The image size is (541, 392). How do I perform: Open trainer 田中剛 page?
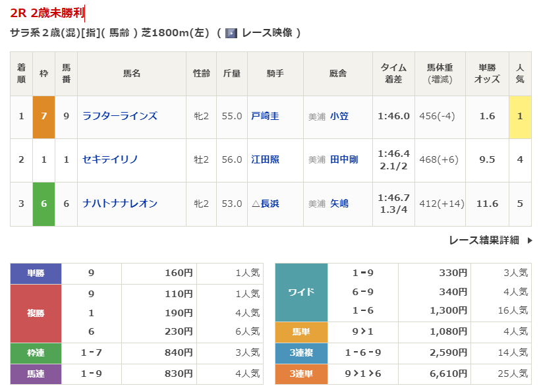coord(344,159)
